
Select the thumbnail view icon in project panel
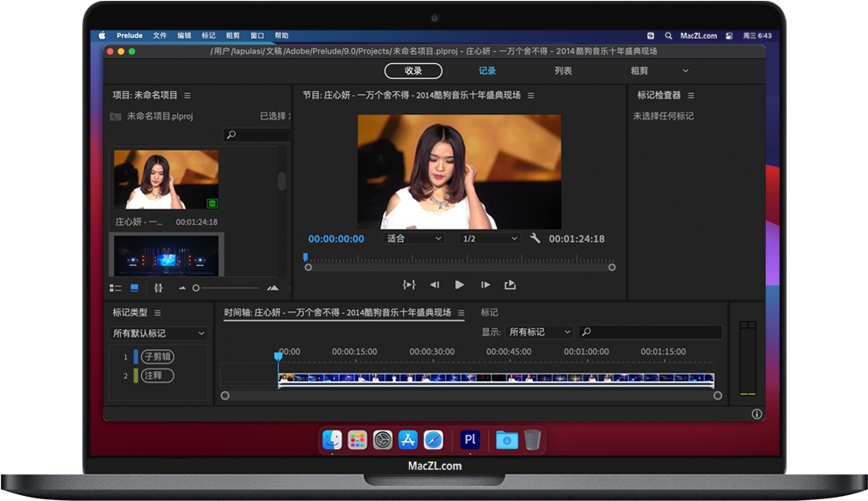(x=133, y=286)
